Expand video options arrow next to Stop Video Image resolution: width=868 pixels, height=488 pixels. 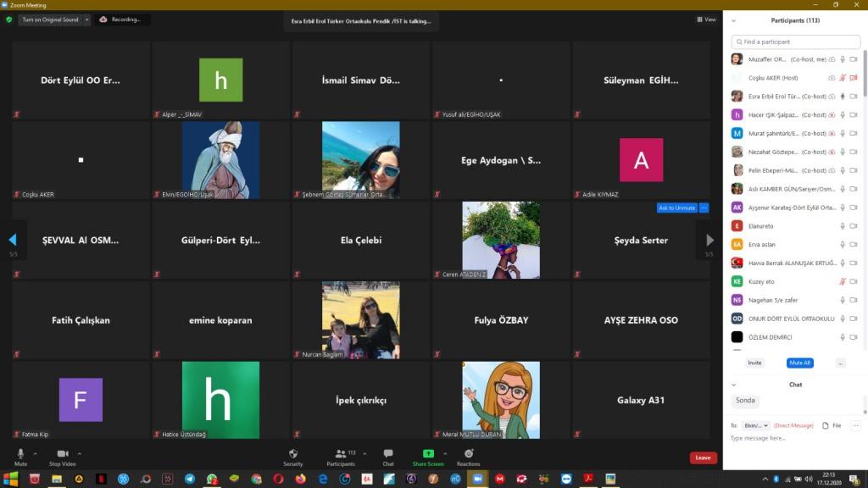(x=79, y=454)
